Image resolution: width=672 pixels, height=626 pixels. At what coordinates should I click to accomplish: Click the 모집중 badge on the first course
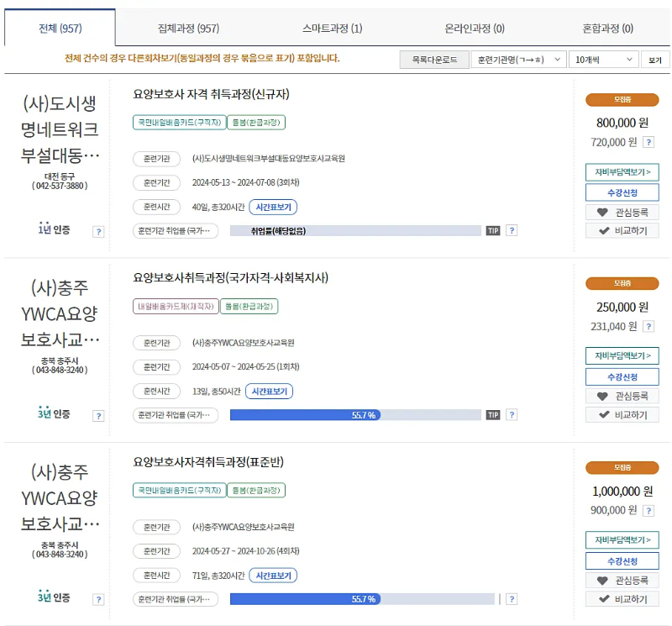622,99
